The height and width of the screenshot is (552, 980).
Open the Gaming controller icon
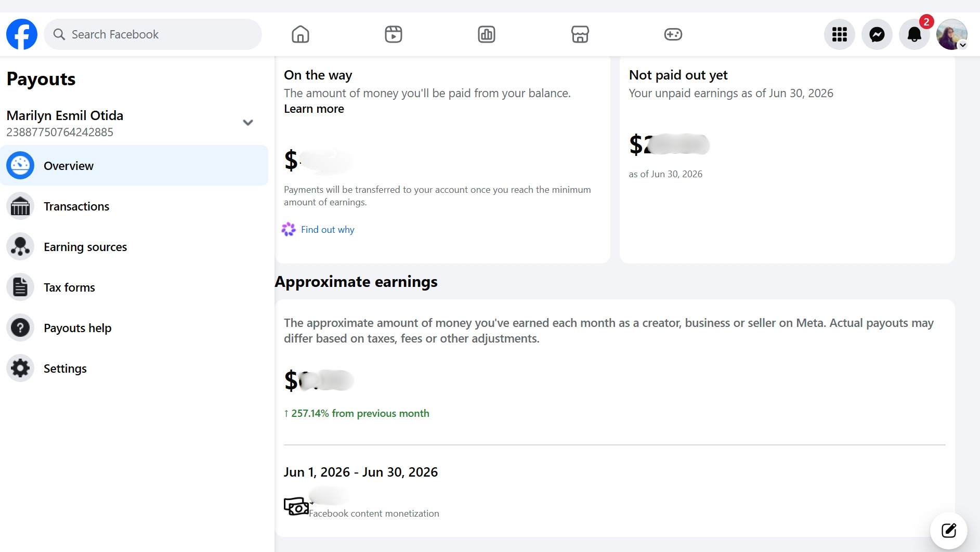(x=673, y=34)
